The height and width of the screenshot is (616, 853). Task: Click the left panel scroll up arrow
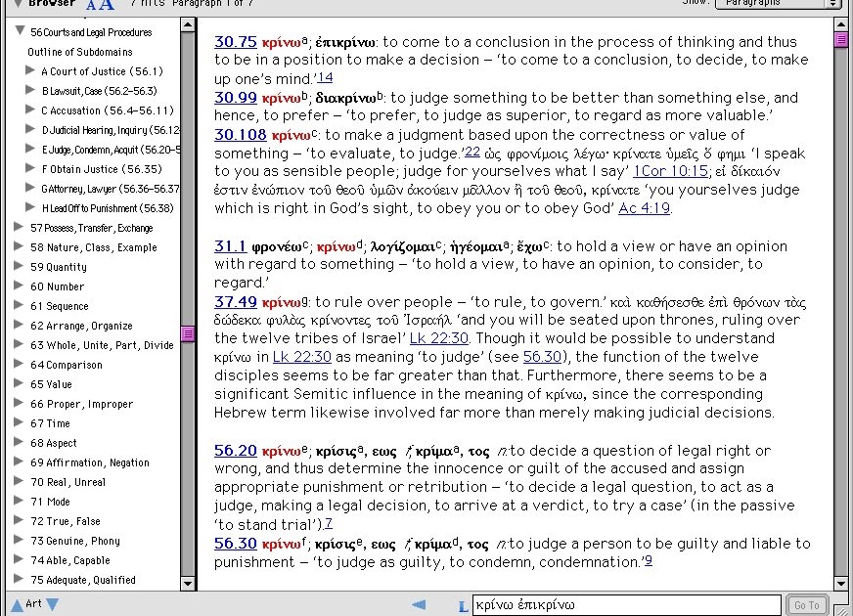(x=188, y=24)
